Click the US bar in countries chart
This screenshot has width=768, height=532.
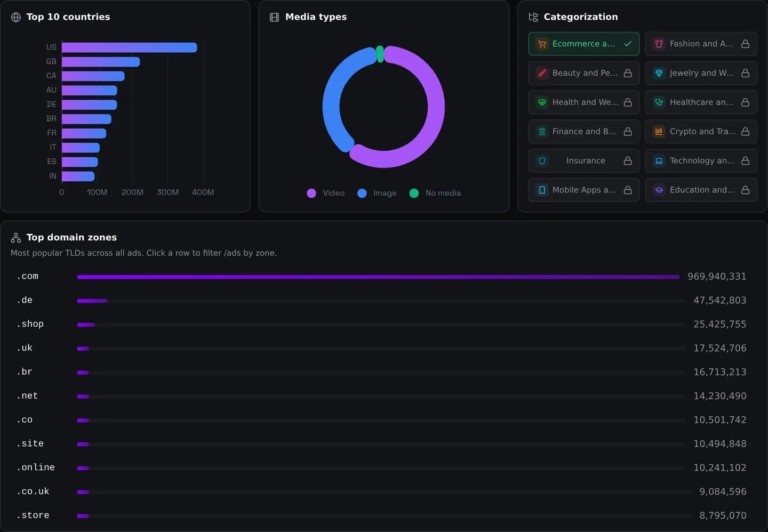[x=130, y=47]
